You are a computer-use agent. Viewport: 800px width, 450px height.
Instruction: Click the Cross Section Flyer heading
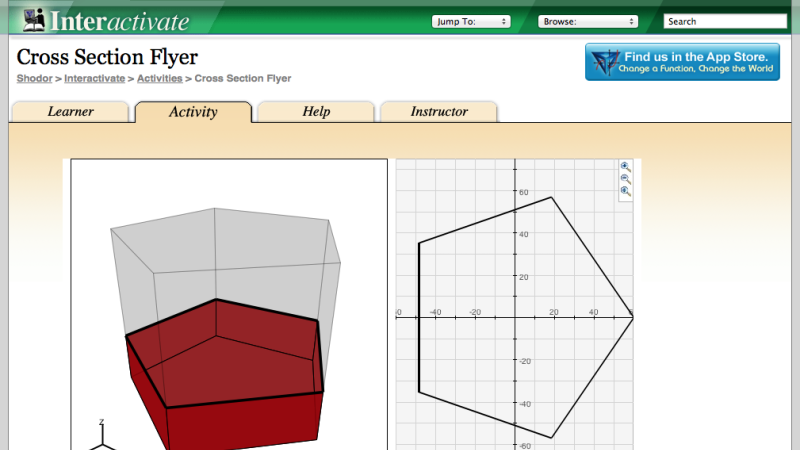tap(107, 57)
